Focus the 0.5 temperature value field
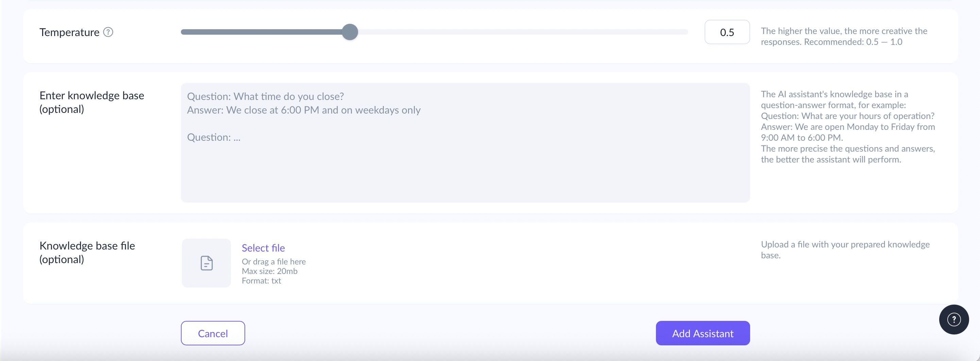980x361 pixels. click(727, 32)
